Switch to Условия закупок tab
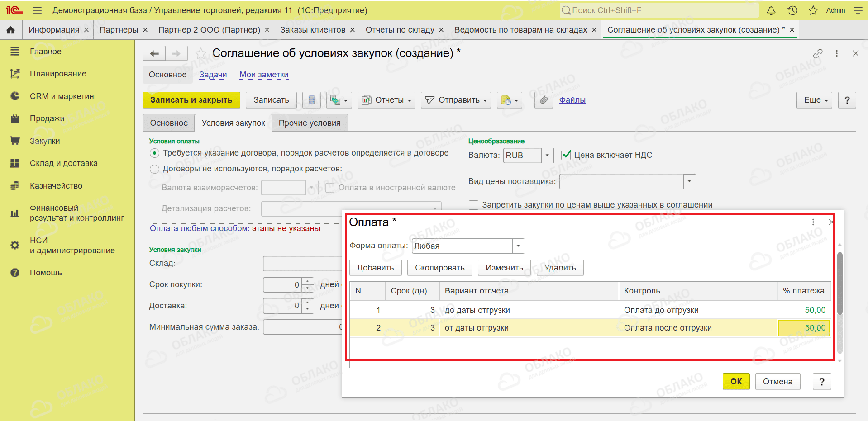The image size is (868, 421). click(x=234, y=123)
